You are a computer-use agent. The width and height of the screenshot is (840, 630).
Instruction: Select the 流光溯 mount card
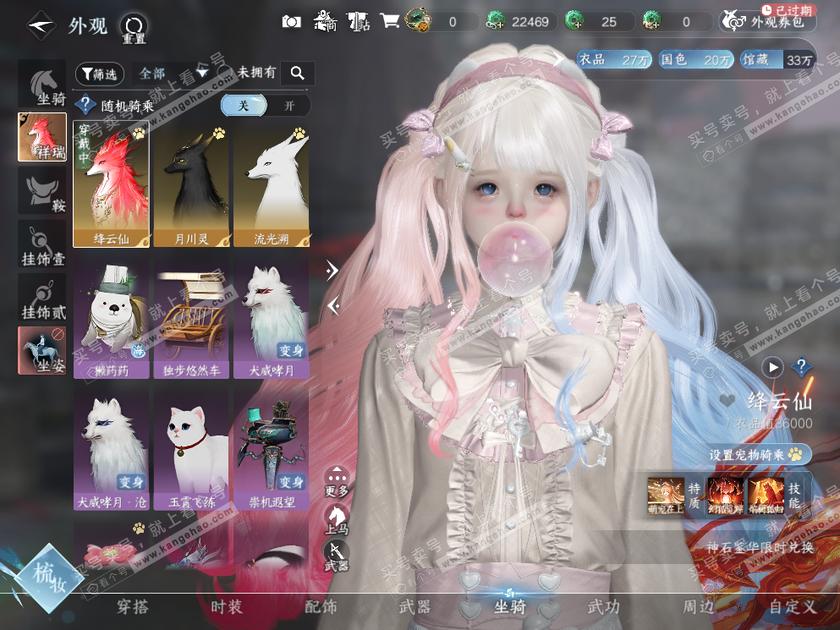tap(272, 185)
